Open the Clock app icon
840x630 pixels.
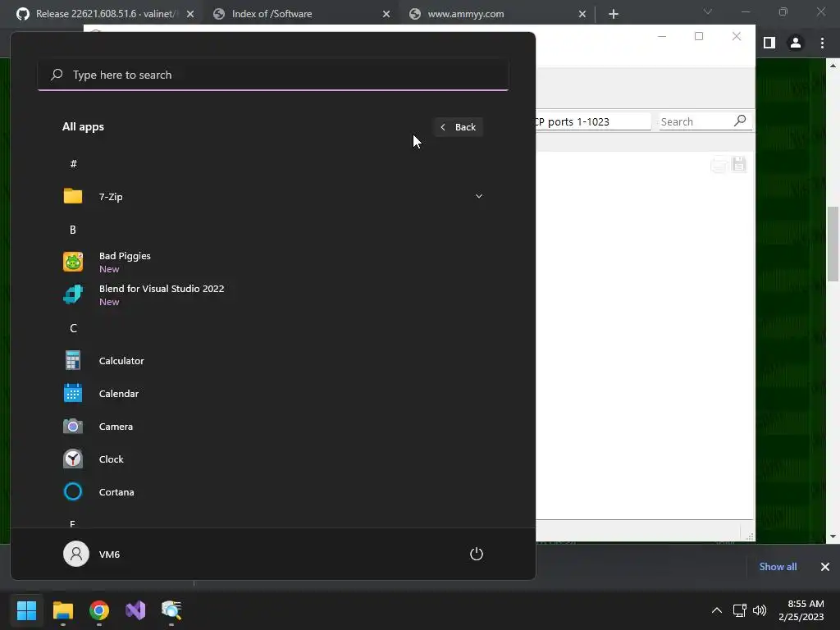73,459
